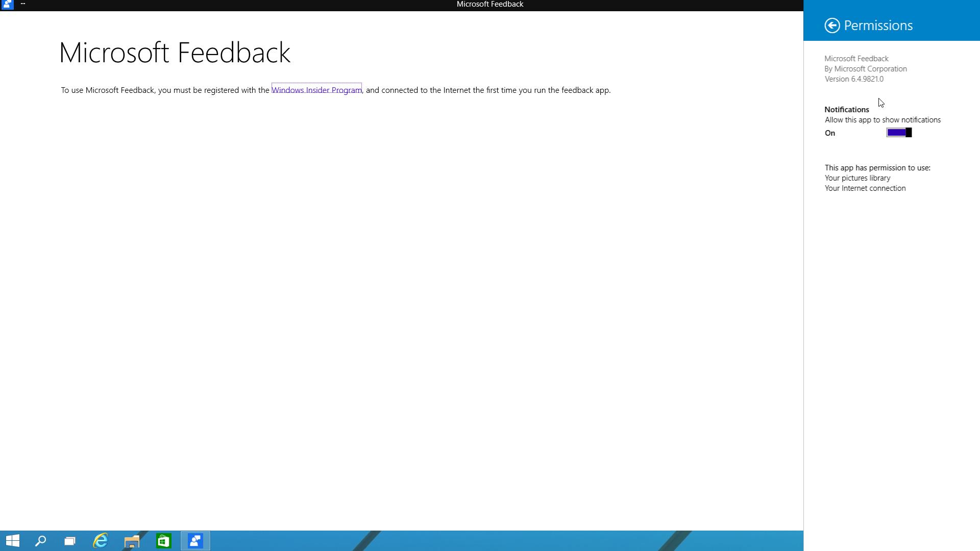
Task: Launch Internet Explorer from the taskbar
Action: pyautogui.click(x=101, y=541)
